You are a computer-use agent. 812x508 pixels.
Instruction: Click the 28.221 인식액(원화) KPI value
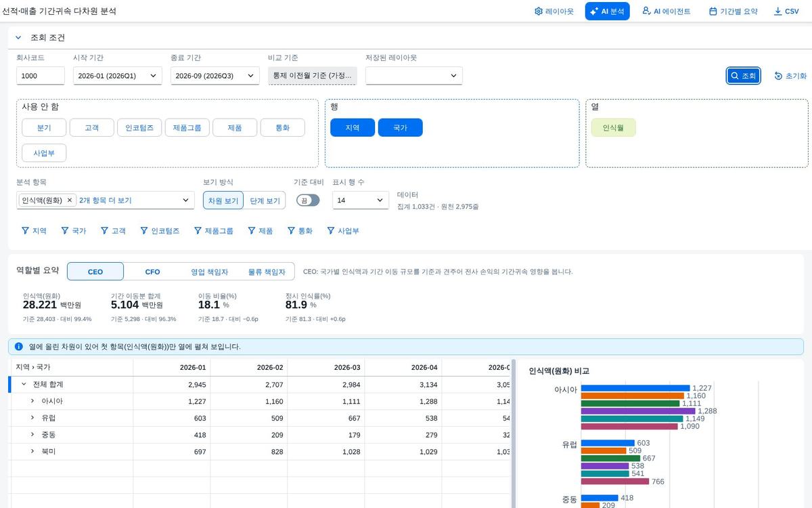pyautogui.click(x=40, y=305)
